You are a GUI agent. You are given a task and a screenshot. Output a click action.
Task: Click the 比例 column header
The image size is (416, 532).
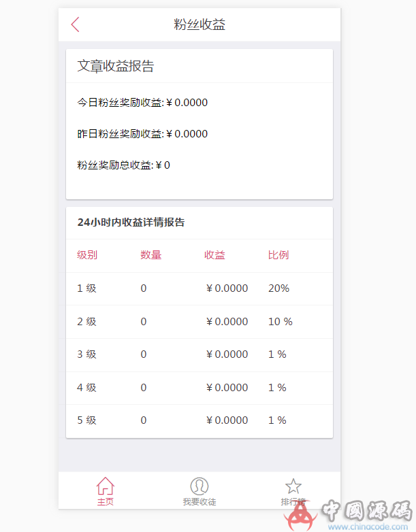tap(278, 255)
